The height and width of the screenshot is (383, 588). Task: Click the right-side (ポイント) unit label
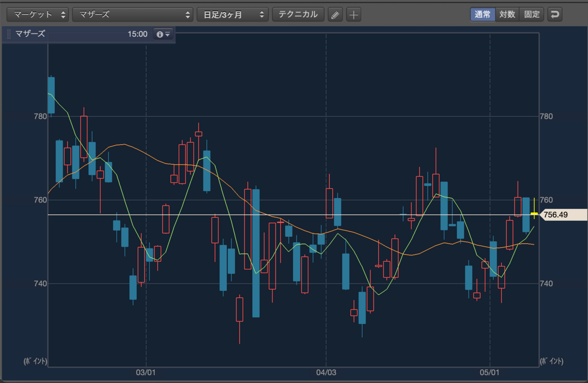pos(551,361)
